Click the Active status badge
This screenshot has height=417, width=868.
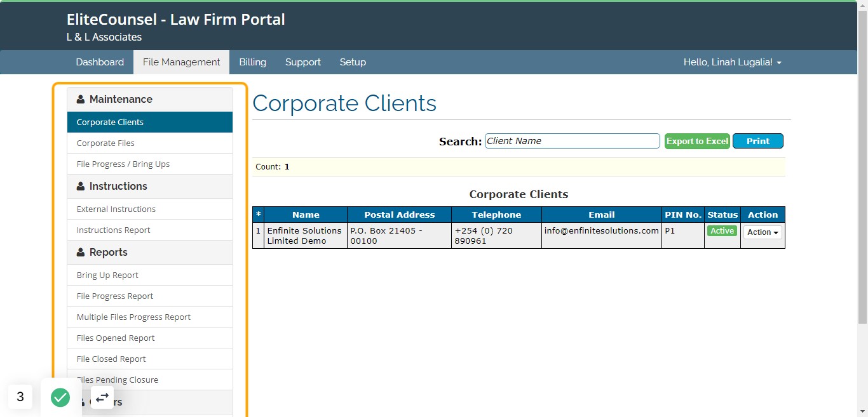[722, 231]
